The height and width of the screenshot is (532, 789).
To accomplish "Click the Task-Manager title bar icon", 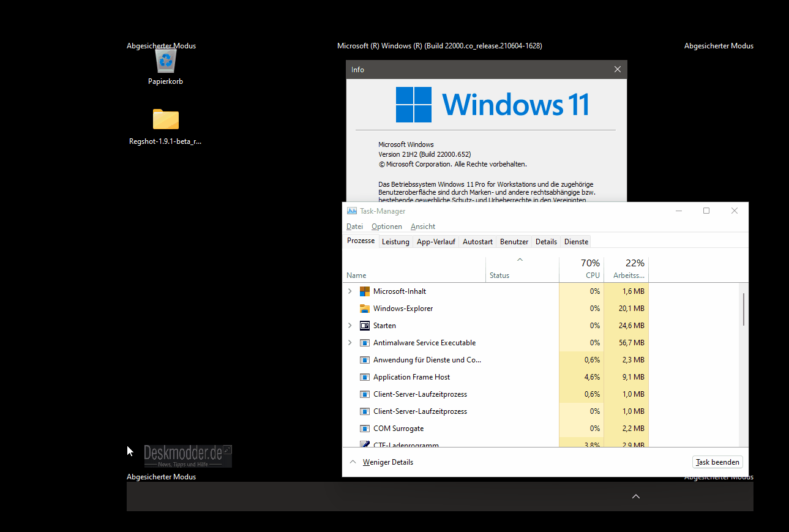I will [x=351, y=210].
